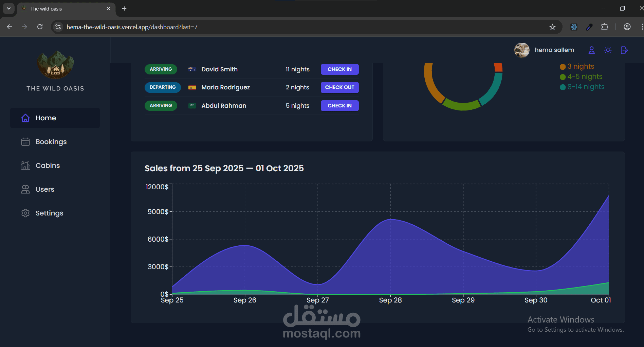
Task: Click the Cabins building icon
Action: (x=25, y=166)
